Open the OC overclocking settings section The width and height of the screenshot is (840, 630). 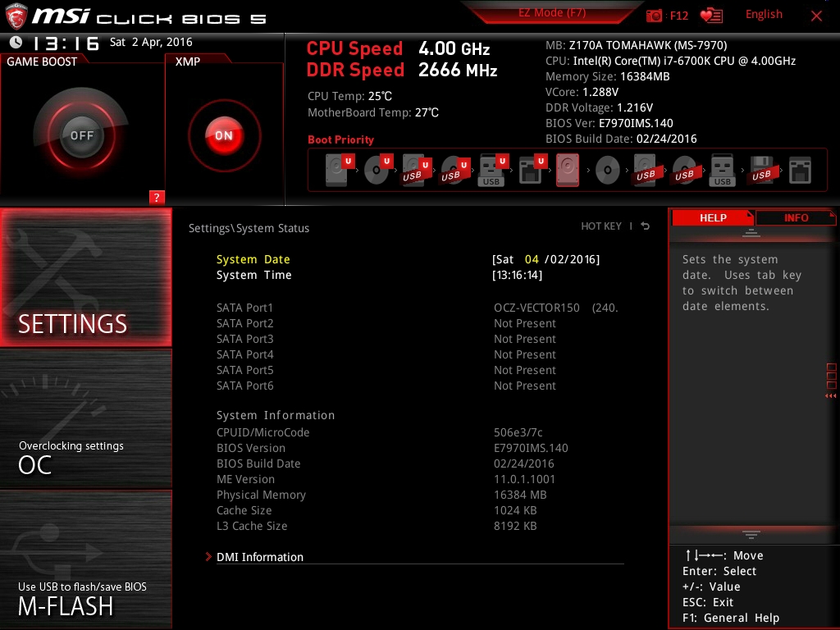pyautogui.click(x=85, y=418)
